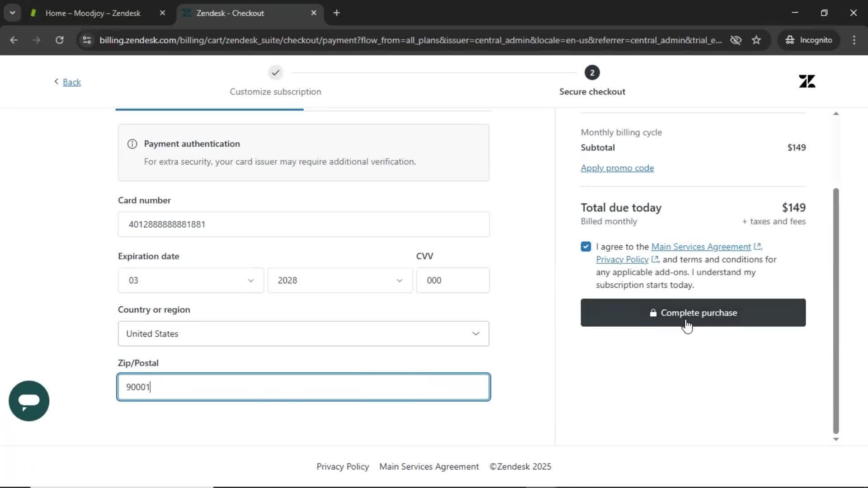Screen dimensions: 868x488
Task: Click the Back link
Action: tap(71, 82)
